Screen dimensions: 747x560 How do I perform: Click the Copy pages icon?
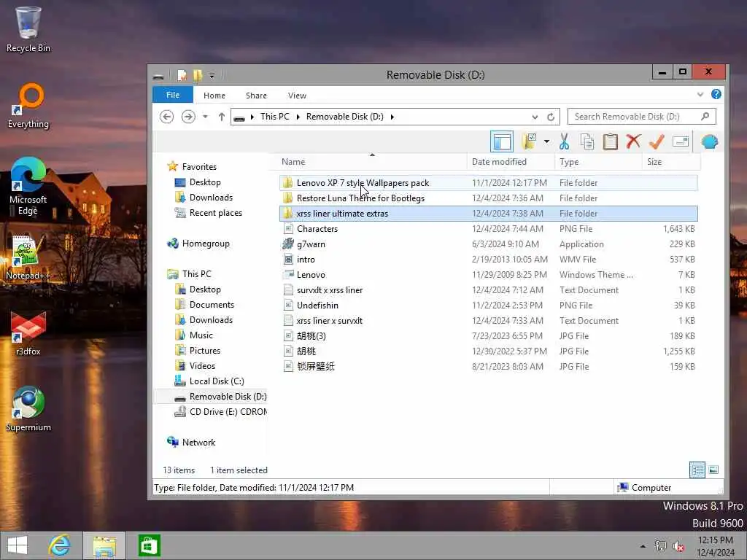pyautogui.click(x=587, y=142)
